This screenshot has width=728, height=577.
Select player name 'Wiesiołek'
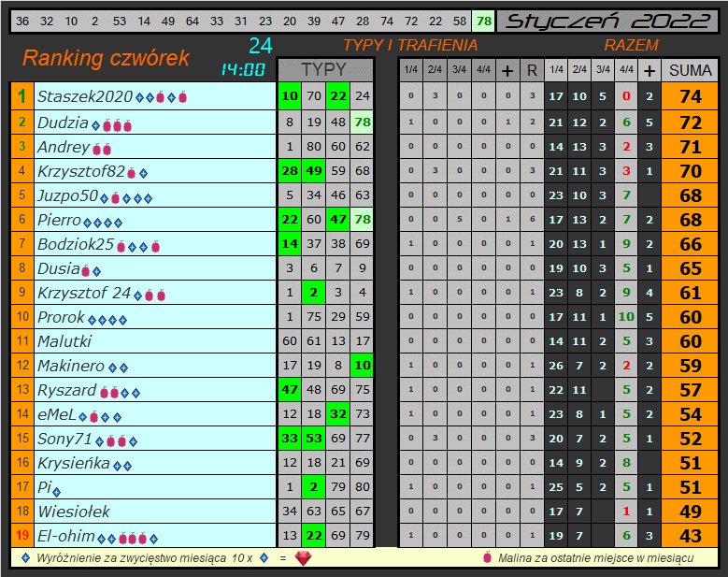74,512
